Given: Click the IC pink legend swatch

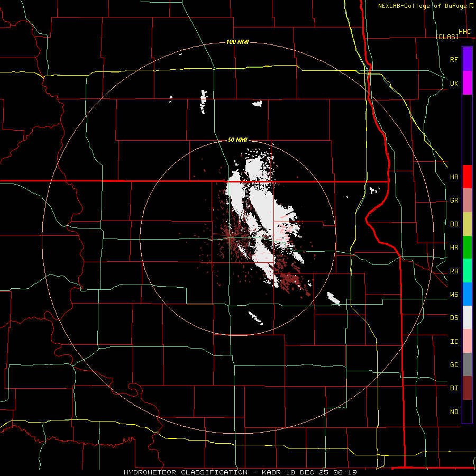Looking at the screenshot, I should 467,341.
